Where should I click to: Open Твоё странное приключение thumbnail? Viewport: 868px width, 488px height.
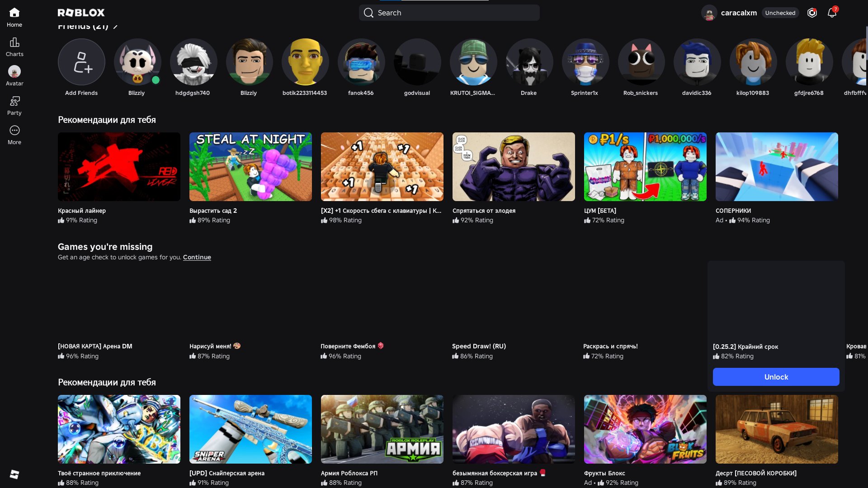tap(119, 429)
